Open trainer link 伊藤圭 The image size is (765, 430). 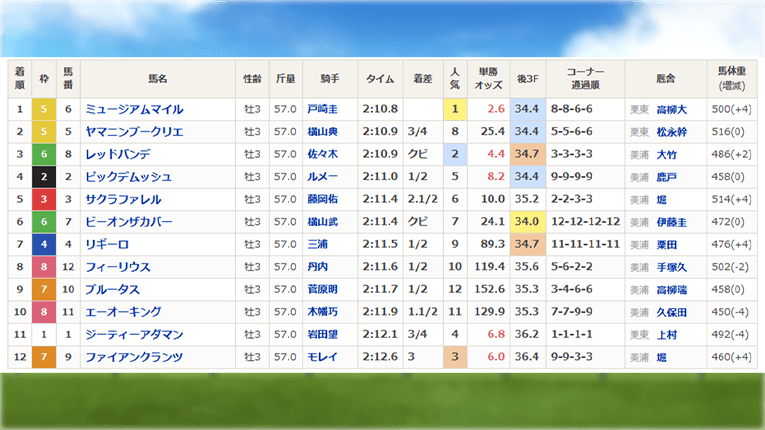coord(671,222)
